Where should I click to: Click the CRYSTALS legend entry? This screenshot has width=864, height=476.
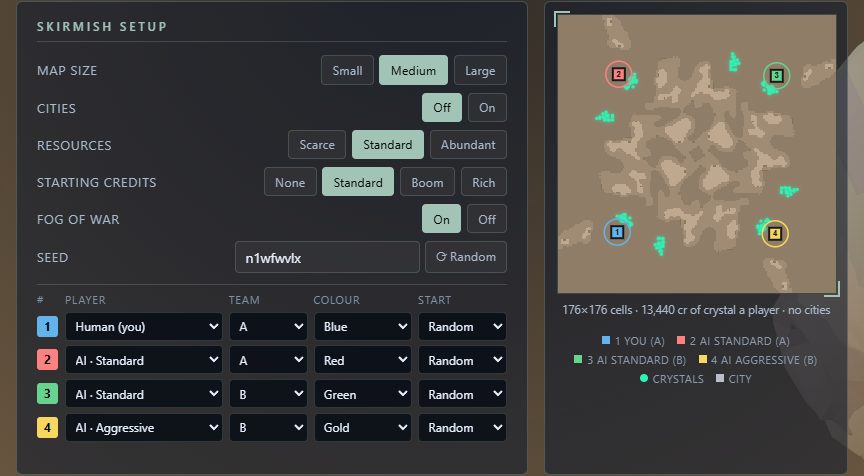point(672,378)
